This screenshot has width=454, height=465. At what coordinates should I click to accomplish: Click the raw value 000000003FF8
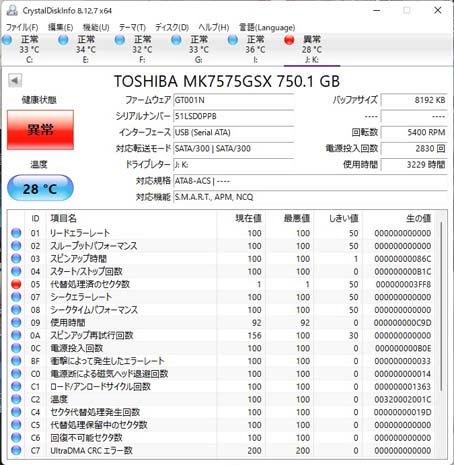pyautogui.click(x=403, y=284)
